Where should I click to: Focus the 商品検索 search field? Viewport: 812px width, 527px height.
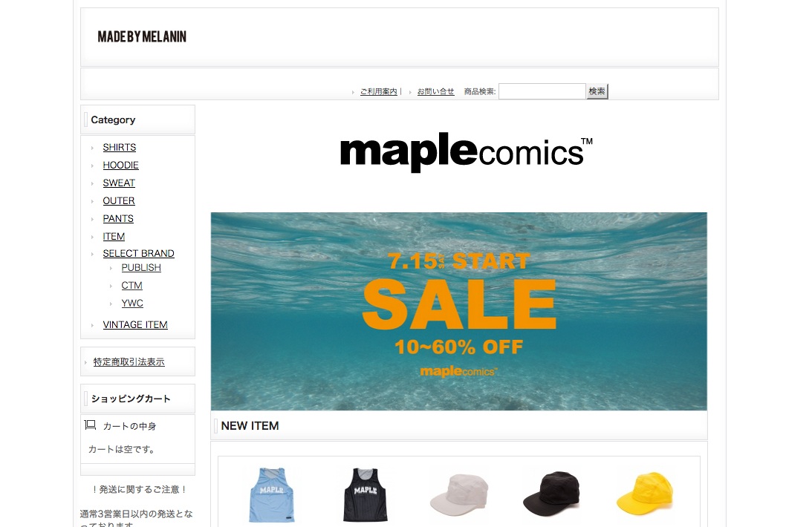click(542, 91)
